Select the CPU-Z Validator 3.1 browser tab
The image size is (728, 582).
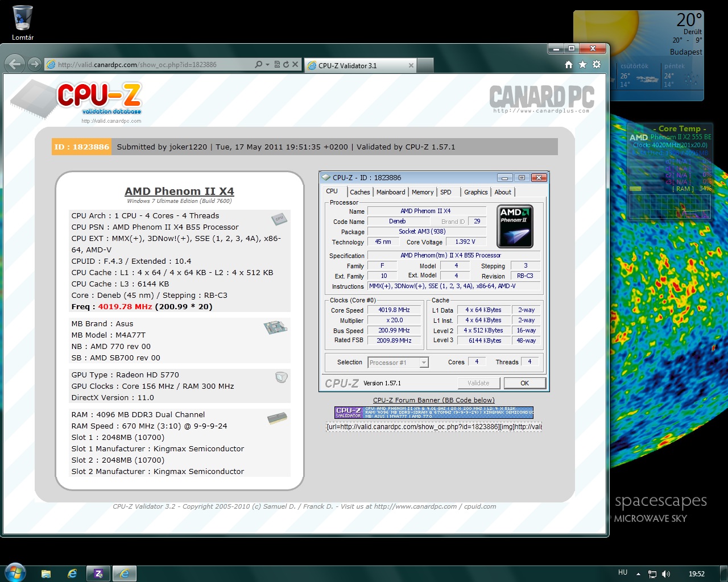click(361, 65)
